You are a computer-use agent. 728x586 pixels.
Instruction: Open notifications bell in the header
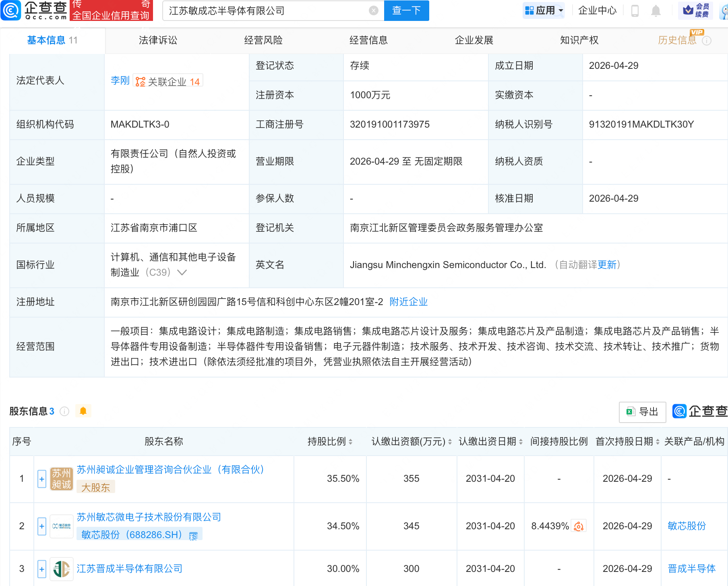click(656, 11)
